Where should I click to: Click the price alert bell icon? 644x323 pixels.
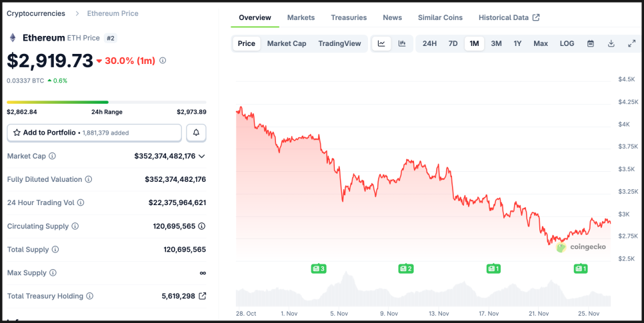[x=196, y=133]
